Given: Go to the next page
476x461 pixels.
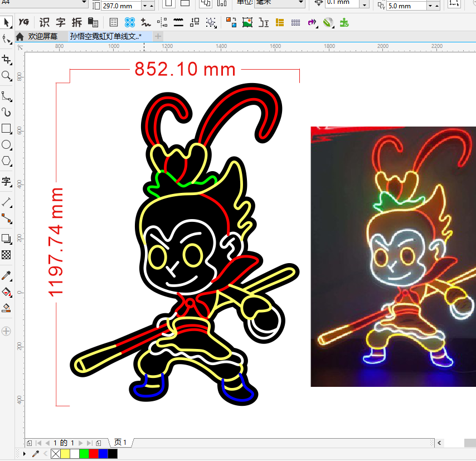Looking at the screenshot, I should point(80,443).
